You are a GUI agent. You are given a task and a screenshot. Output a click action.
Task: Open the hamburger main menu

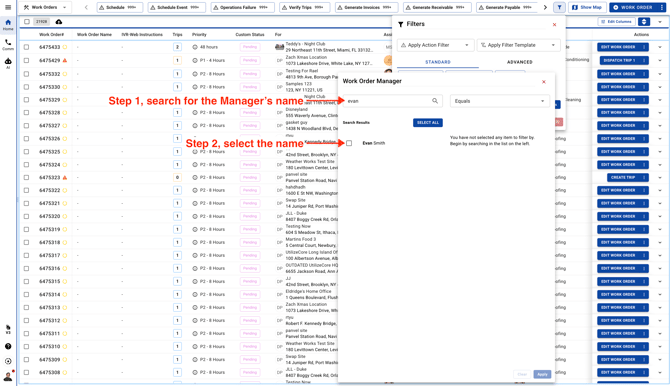coord(8,7)
